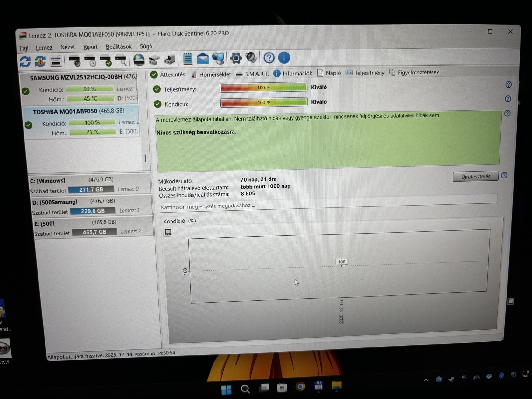The image size is (532, 399).
Task: Open Windows taskbar search
Action: coord(245,389)
